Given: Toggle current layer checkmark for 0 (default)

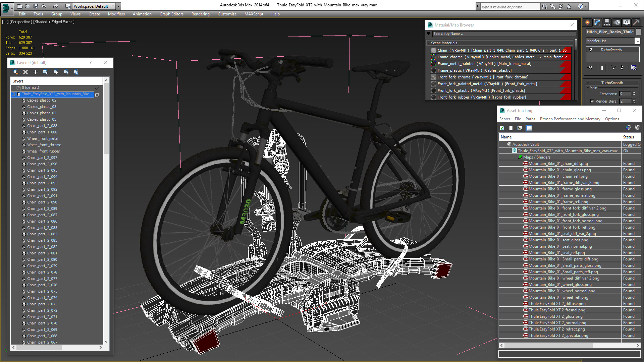Looking at the screenshot, I should (97, 88).
